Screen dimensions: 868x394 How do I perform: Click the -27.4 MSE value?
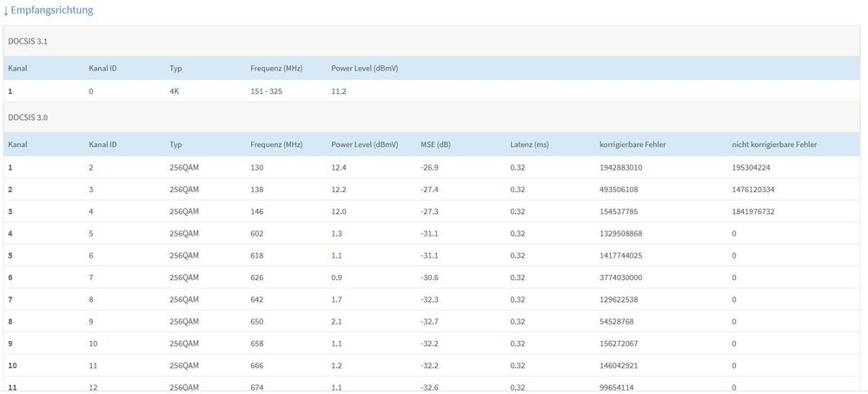click(x=429, y=190)
